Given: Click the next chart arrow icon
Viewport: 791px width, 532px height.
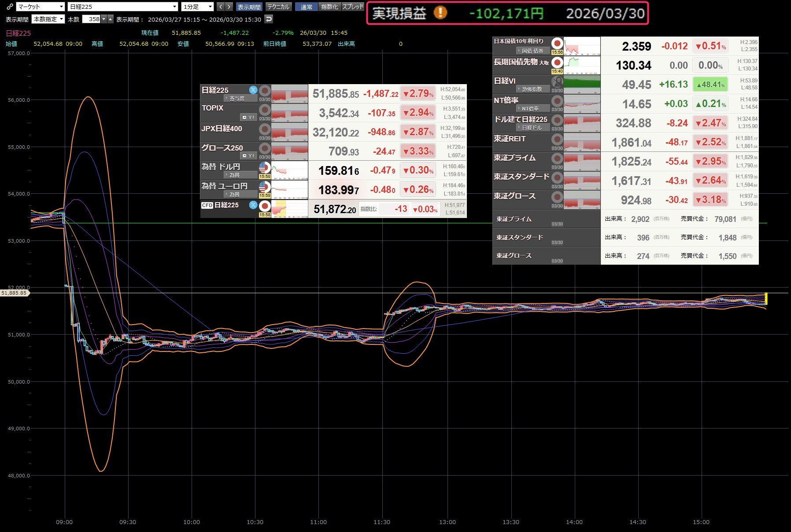Looking at the screenshot, I should (229, 7).
